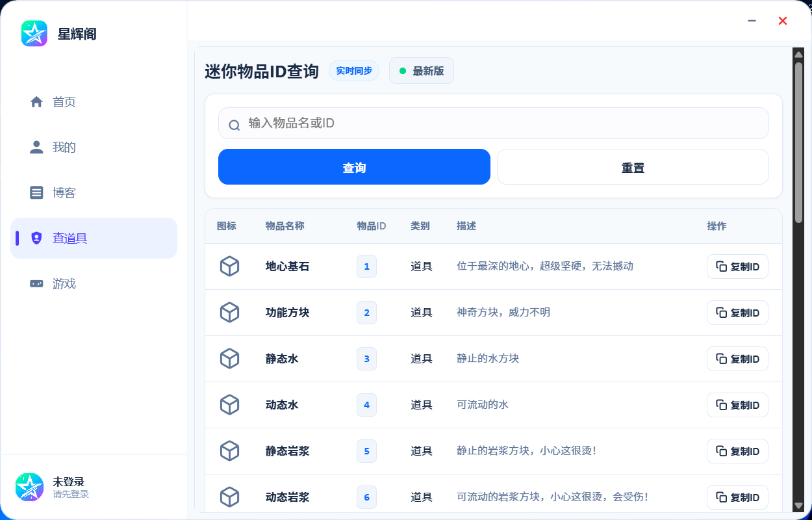812x520 pixels.
Task: Close the 星辉阁 window
Action: pos(783,21)
